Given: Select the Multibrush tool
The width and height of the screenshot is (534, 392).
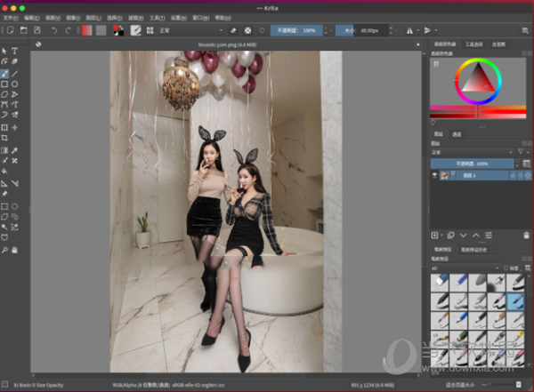Looking at the screenshot, I should click(x=14, y=115).
